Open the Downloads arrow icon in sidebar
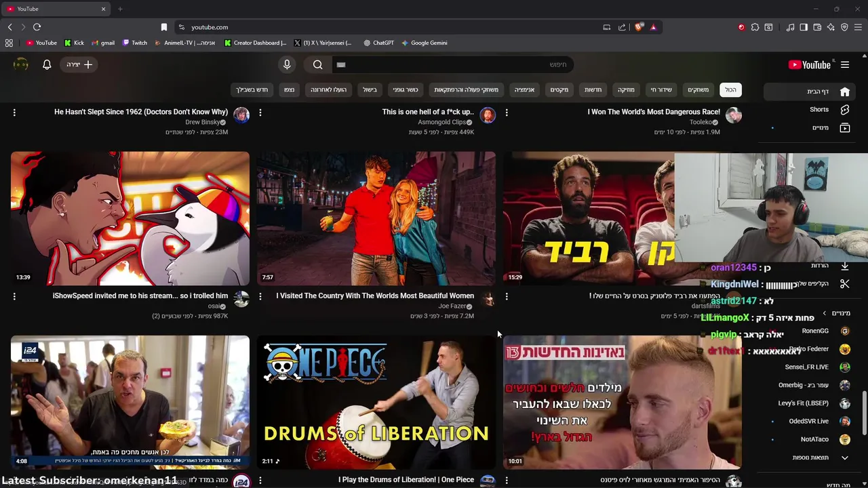868x488 pixels. 845,266
